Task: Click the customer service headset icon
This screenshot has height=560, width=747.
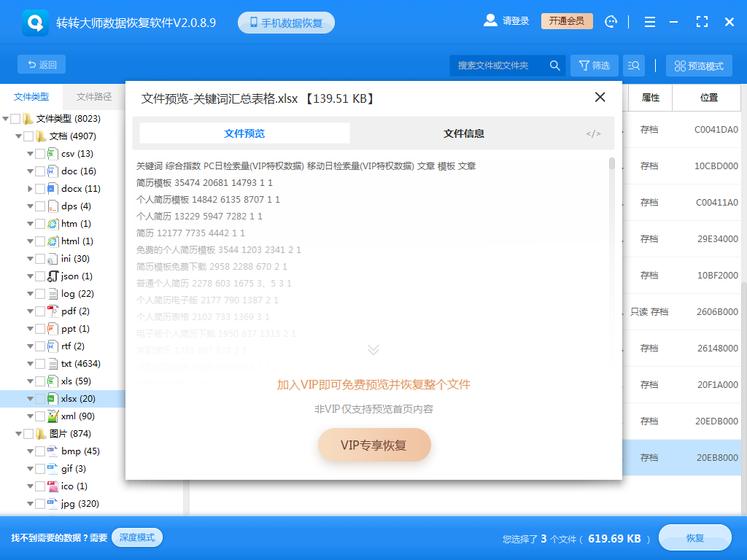Action: (611, 21)
